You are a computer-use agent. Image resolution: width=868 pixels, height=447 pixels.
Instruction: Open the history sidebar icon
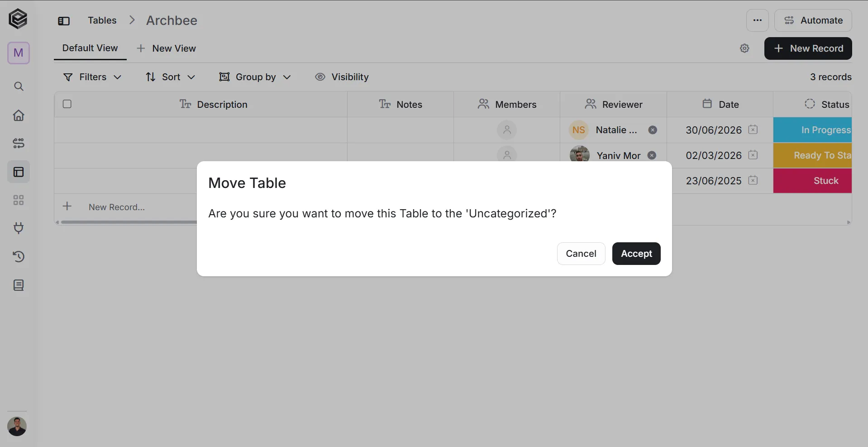click(x=19, y=257)
